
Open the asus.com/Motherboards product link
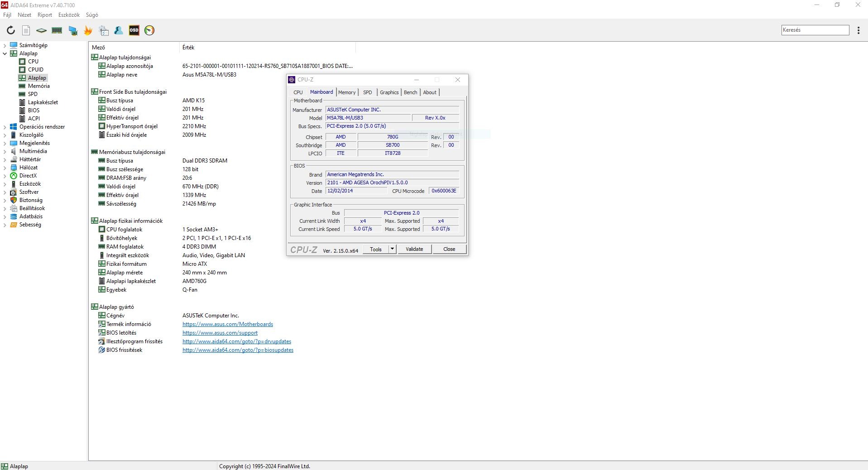click(x=228, y=324)
